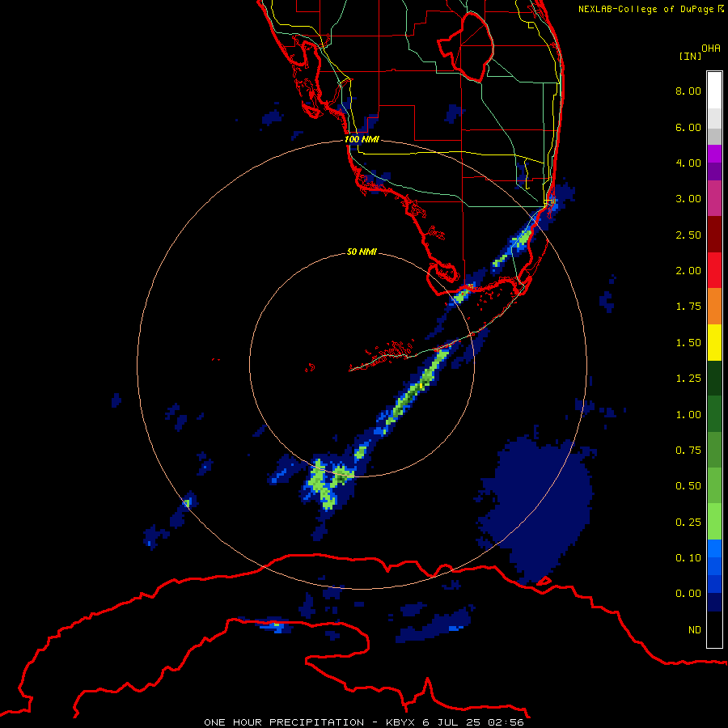Click the 0.00 legend value
728x728 pixels.
[x=688, y=594]
